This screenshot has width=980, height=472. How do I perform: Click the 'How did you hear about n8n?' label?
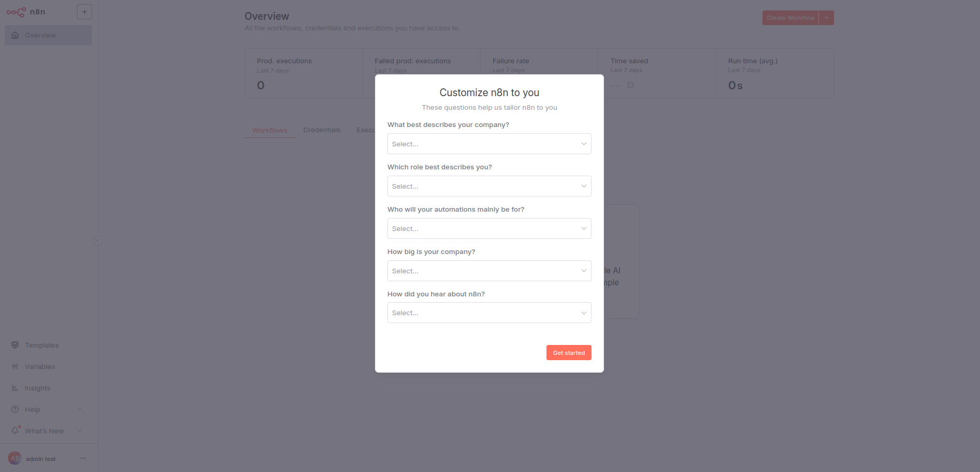(x=436, y=294)
